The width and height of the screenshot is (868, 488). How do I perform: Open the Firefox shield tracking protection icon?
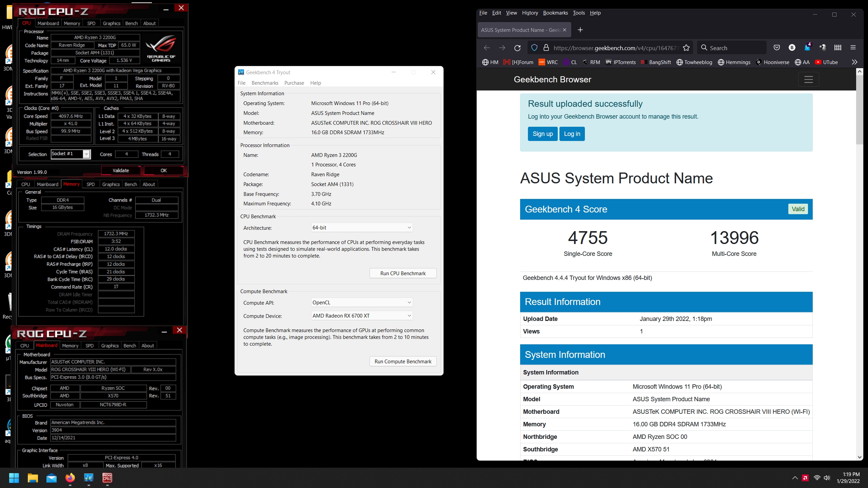tap(534, 48)
